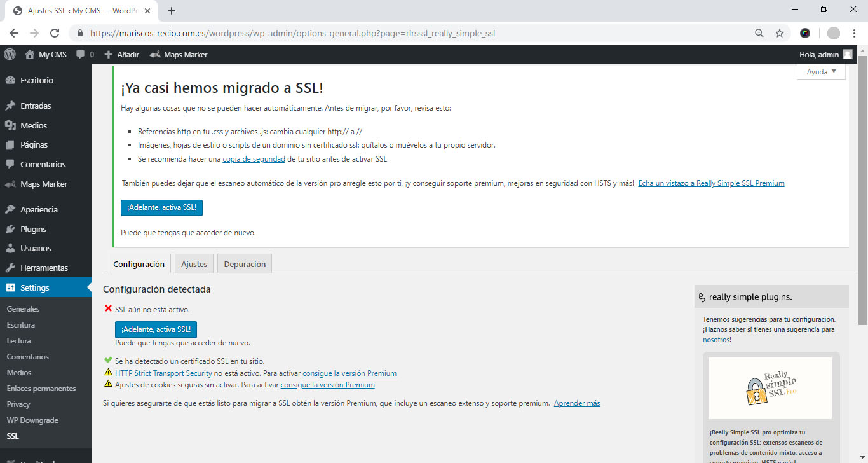
Task: Open the Chrome three-dot menu
Action: click(x=855, y=33)
